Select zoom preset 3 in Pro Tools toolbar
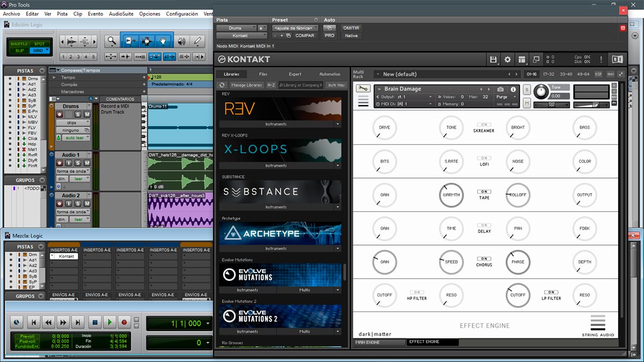The image size is (644, 362). coord(79,56)
